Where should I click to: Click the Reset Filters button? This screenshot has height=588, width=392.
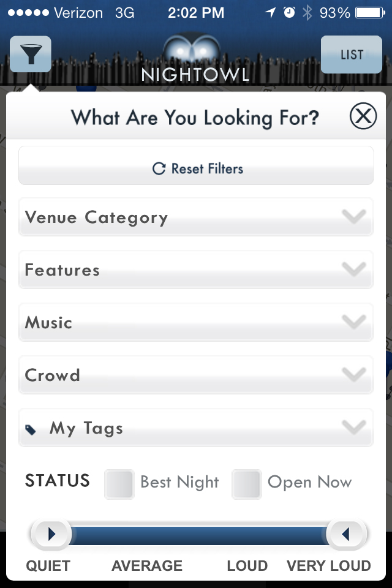click(x=196, y=165)
